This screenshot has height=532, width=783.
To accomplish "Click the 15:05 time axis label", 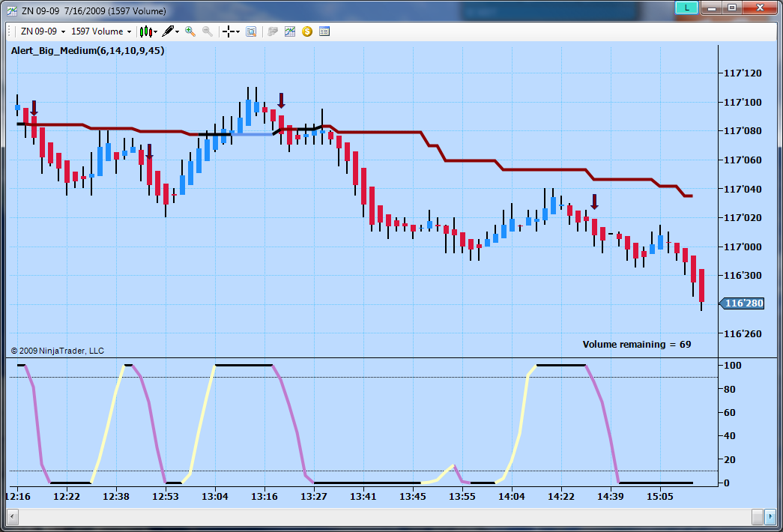I will coord(659,497).
